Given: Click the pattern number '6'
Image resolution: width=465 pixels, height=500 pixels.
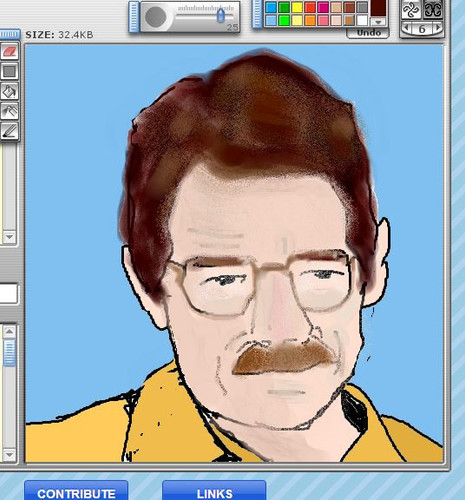Looking at the screenshot, I should click(422, 29).
